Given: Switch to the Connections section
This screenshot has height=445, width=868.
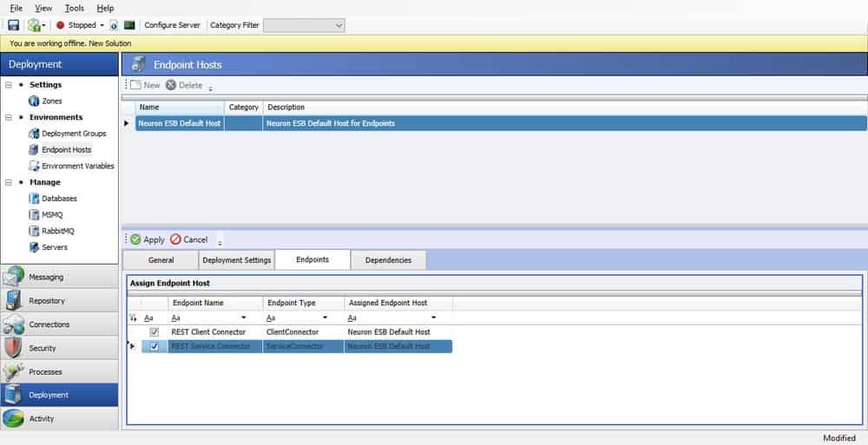Looking at the screenshot, I should click(x=59, y=324).
